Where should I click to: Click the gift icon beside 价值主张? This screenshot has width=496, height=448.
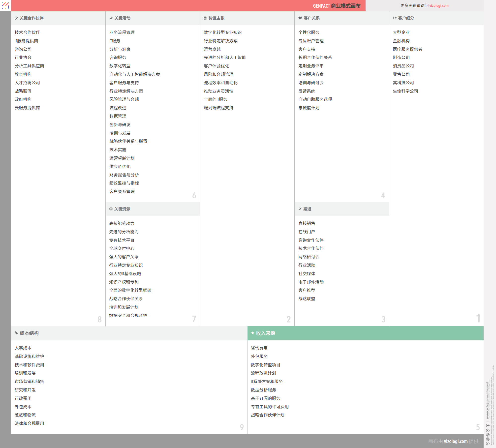tap(205, 18)
